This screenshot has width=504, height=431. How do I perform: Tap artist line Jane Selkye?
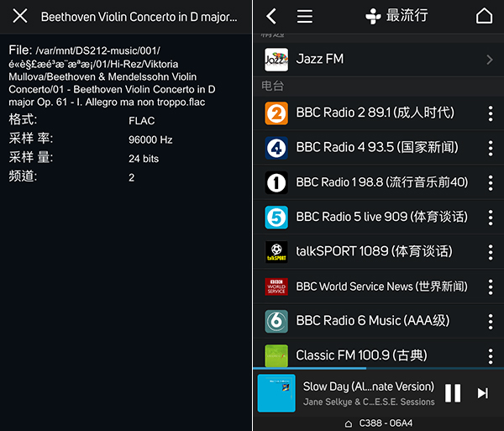tap(369, 402)
